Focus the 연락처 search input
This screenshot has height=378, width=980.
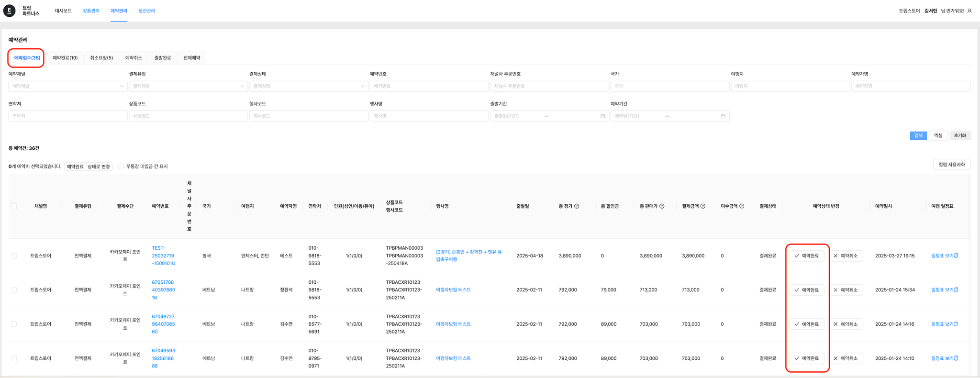coord(68,116)
